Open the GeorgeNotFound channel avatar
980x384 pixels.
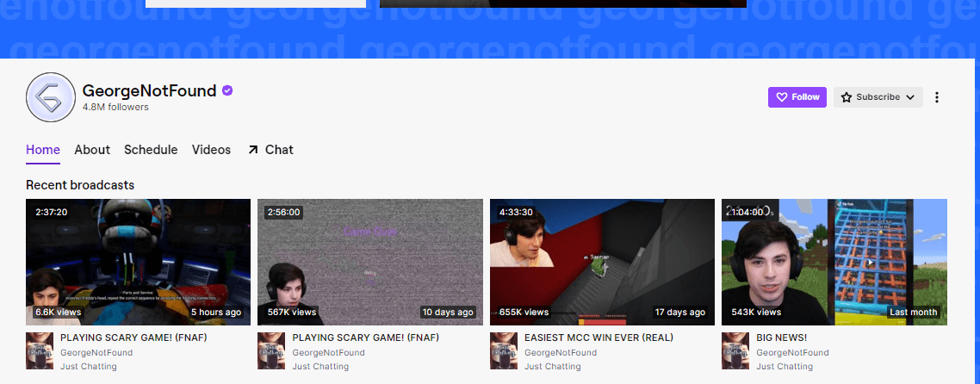point(51,96)
